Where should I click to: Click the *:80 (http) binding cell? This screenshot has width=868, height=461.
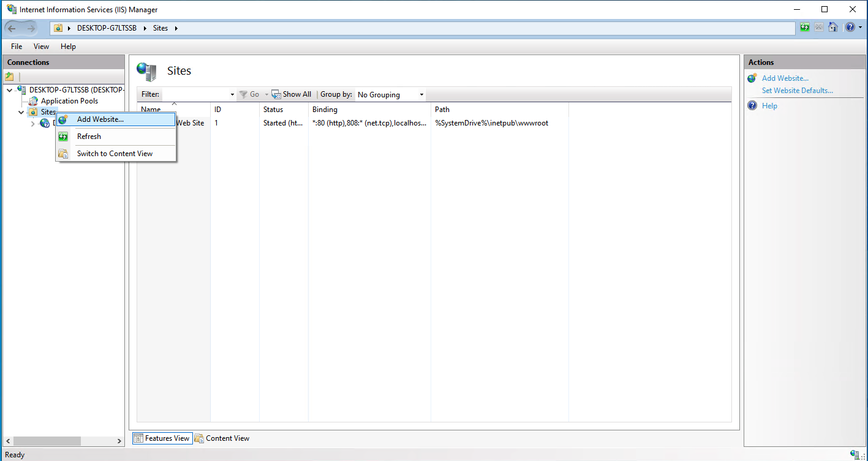[369, 123]
